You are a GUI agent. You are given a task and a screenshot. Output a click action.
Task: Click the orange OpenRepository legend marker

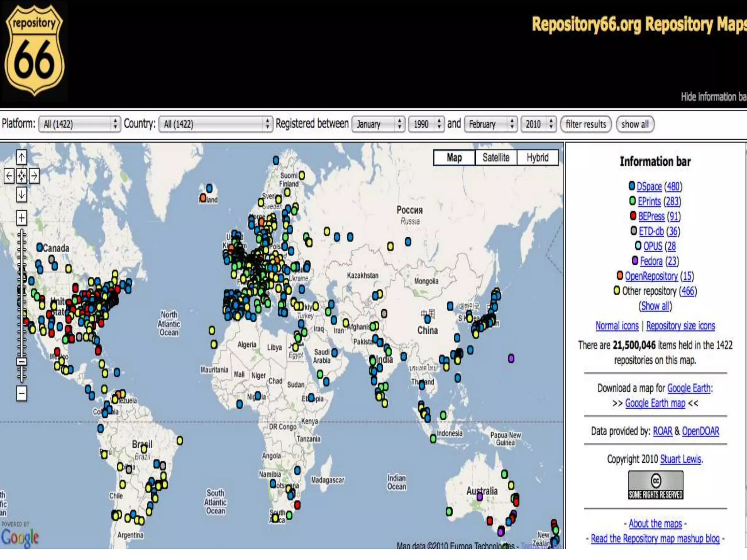pos(620,275)
